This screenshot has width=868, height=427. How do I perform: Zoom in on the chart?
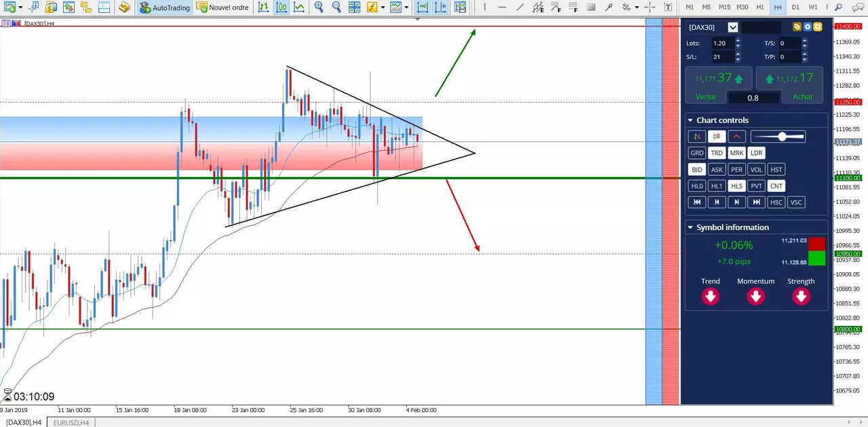click(319, 7)
